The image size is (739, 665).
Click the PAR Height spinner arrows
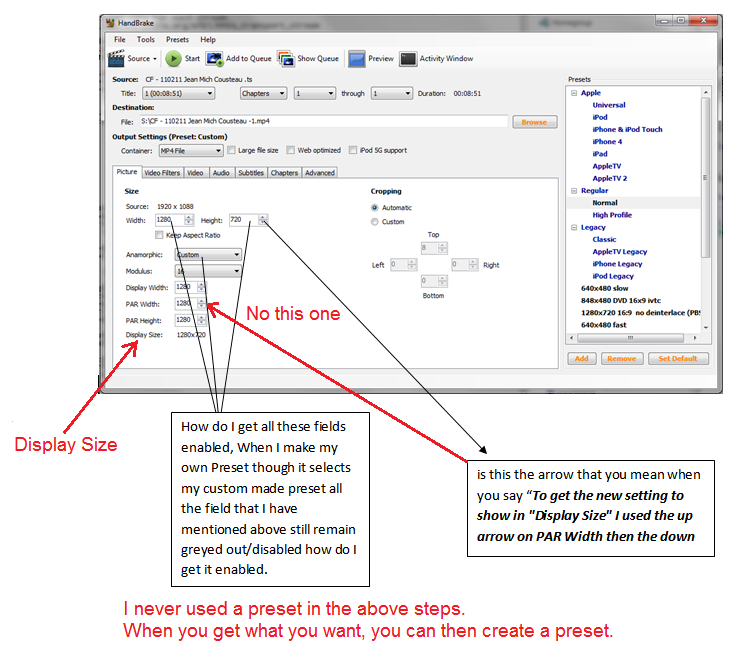coord(201,320)
